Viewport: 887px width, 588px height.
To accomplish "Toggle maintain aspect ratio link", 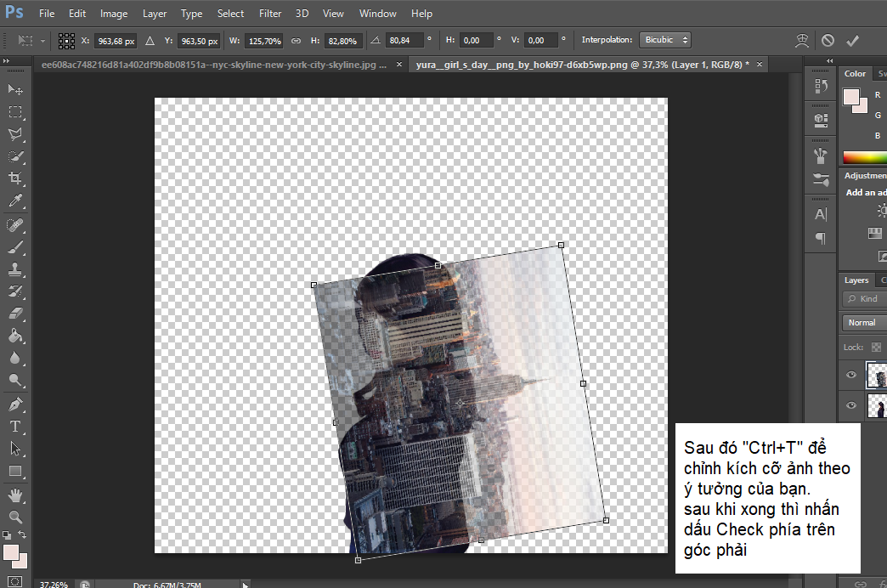I will pyautogui.click(x=296, y=40).
